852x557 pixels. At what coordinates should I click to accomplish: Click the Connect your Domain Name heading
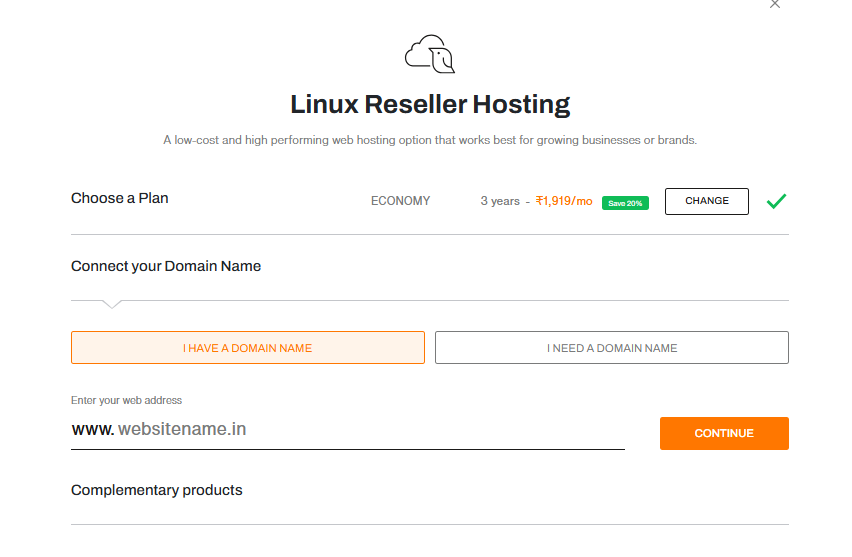166,266
